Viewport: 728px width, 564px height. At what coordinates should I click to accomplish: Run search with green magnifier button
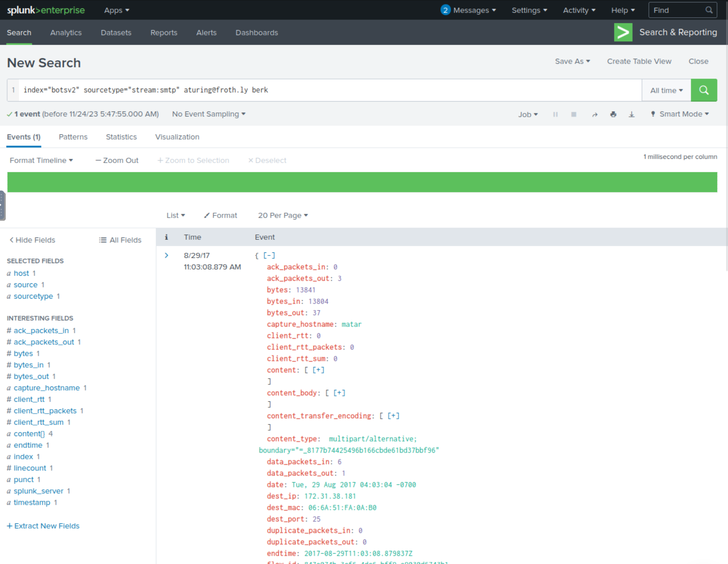click(x=704, y=90)
